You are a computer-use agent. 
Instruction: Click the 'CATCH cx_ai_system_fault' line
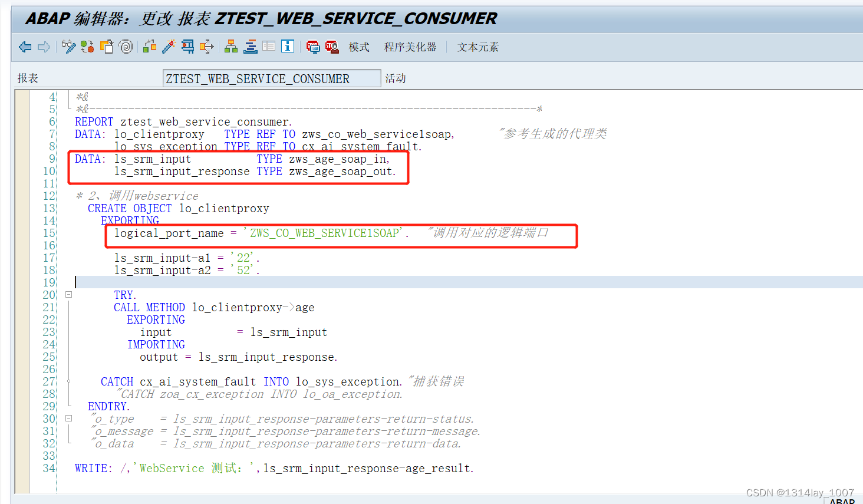(252, 382)
